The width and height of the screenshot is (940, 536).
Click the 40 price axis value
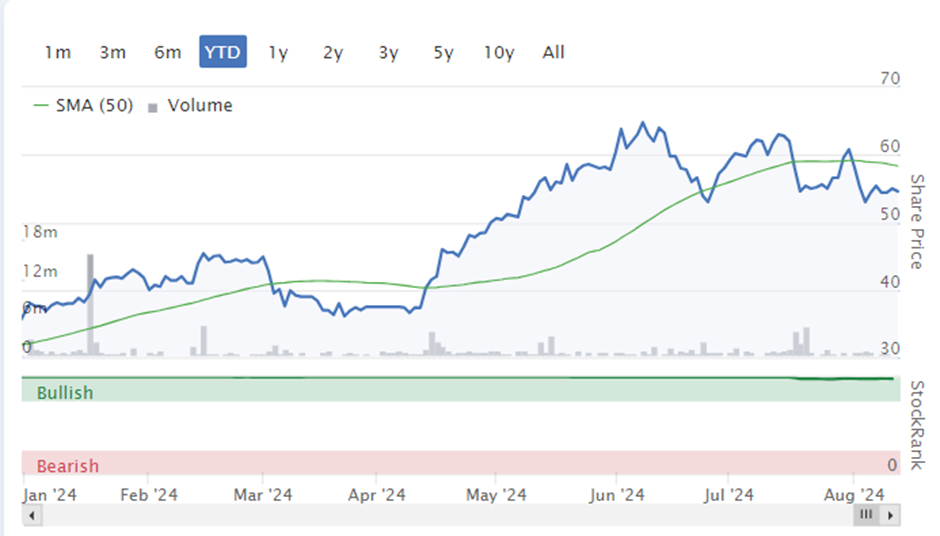point(890,282)
